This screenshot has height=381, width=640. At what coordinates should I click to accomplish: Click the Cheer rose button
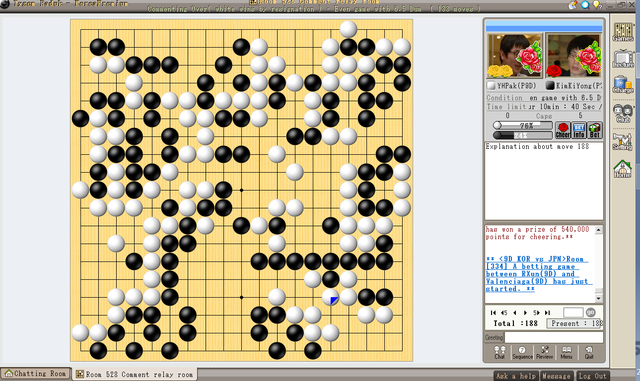coord(563,130)
